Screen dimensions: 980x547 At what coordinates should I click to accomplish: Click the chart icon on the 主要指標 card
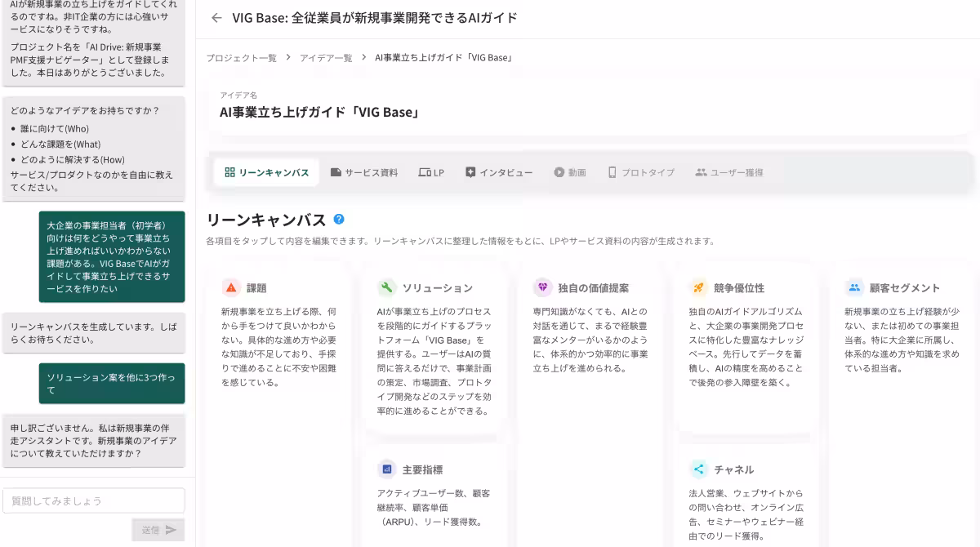(x=385, y=469)
